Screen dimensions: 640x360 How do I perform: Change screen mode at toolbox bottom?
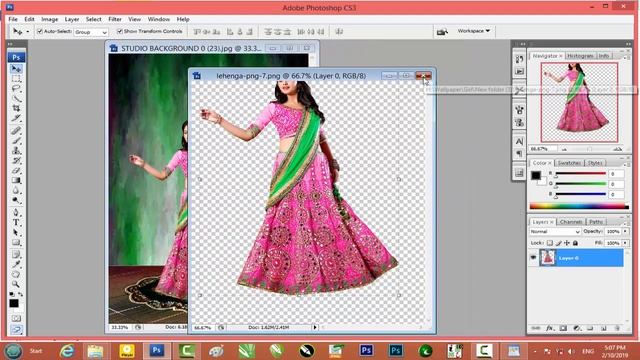click(16, 329)
